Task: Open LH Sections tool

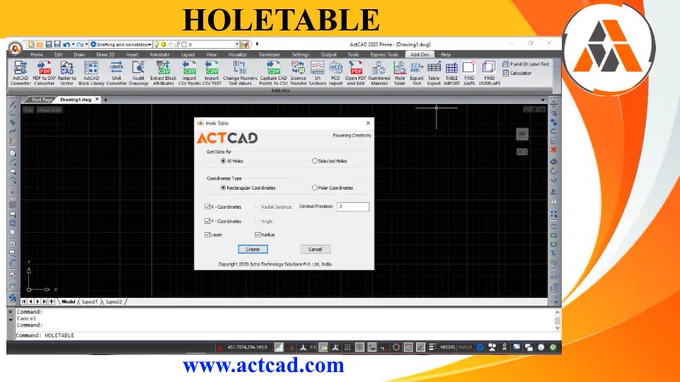Action: click(x=317, y=73)
